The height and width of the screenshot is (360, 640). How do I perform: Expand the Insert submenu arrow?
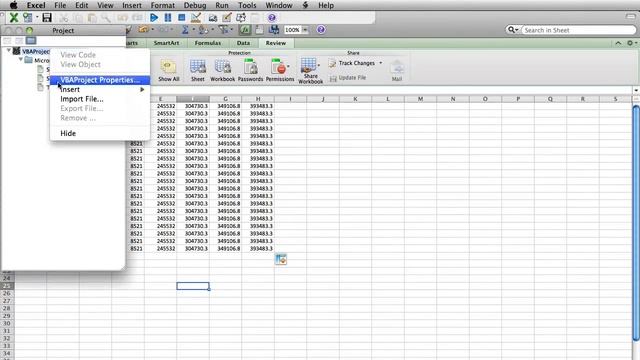coord(142,89)
